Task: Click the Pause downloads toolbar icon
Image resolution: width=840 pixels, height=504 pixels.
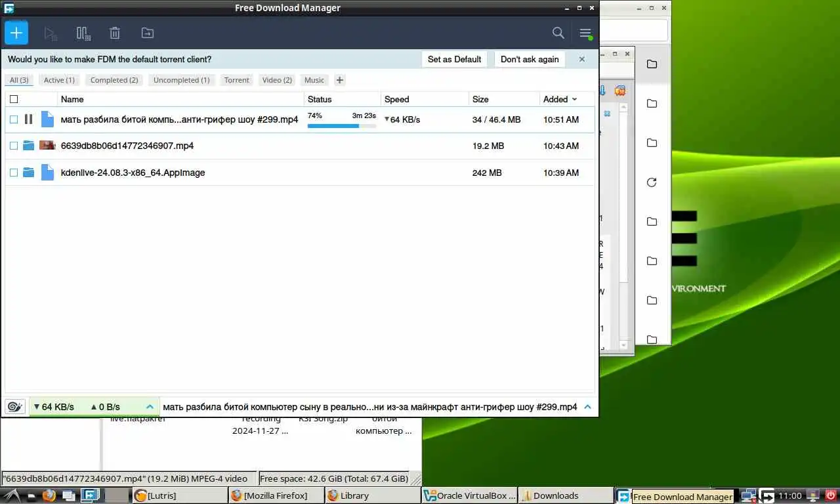Action: [83, 33]
